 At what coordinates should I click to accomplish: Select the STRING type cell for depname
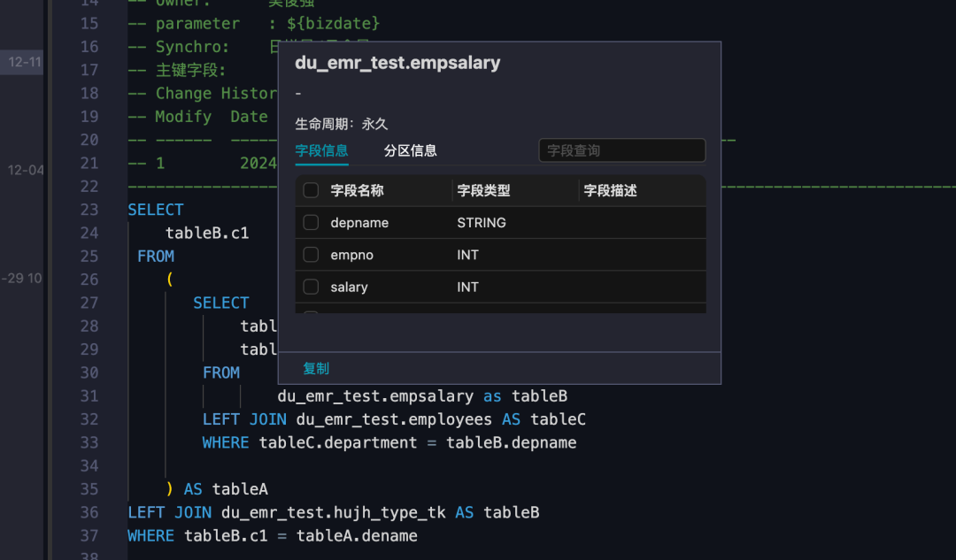(482, 223)
